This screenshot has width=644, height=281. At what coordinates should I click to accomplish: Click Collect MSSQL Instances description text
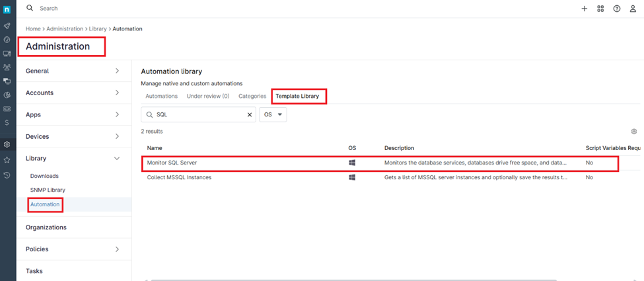(476, 177)
